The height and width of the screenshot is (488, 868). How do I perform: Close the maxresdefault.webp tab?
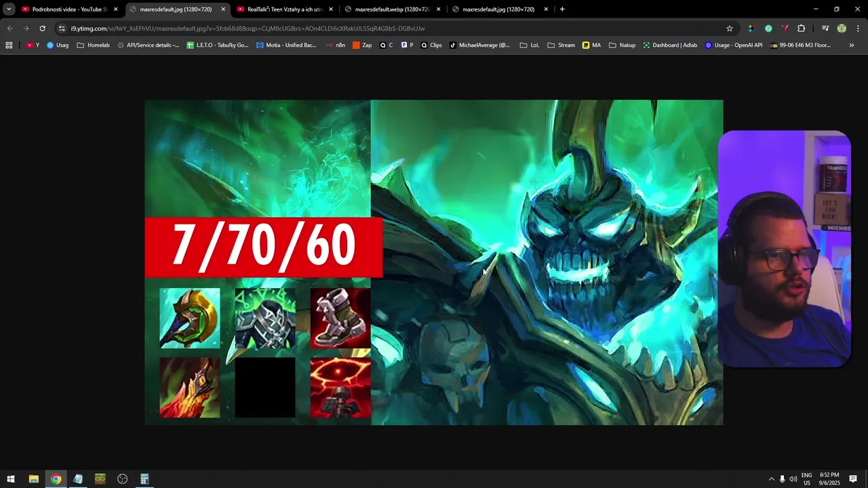(438, 9)
